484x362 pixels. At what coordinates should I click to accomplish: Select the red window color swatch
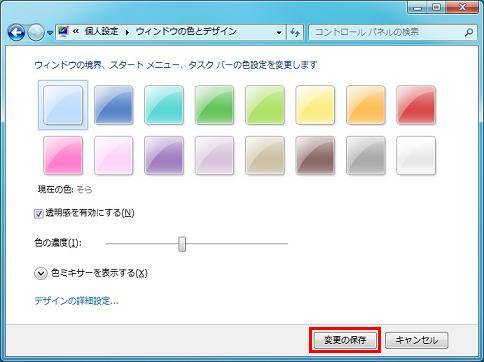point(416,105)
